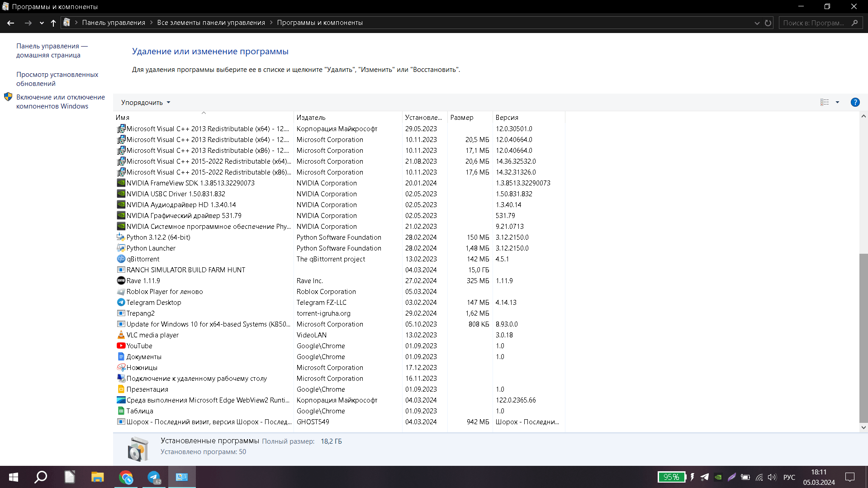Click the remote desktop connection icon

[121, 379]
